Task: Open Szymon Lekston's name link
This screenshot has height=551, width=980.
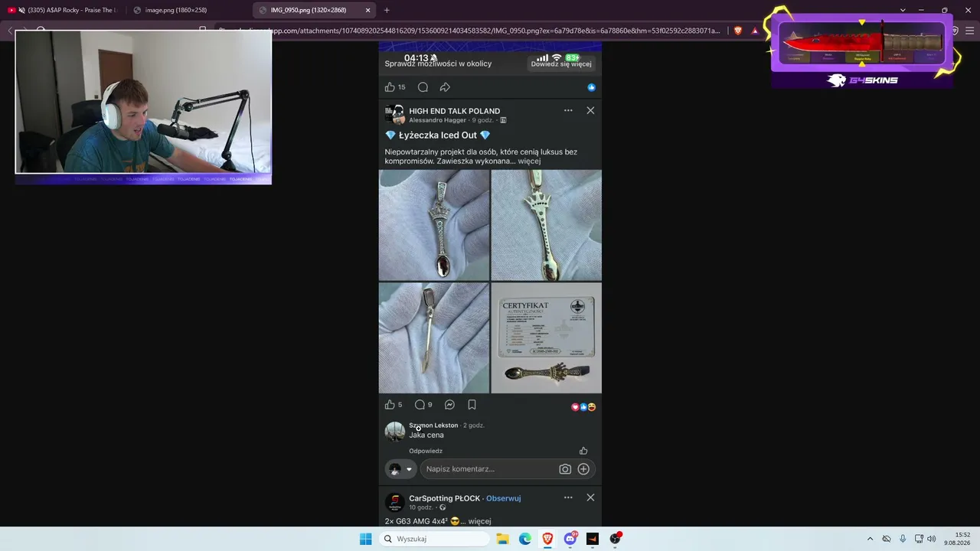Action: (433, 425)
